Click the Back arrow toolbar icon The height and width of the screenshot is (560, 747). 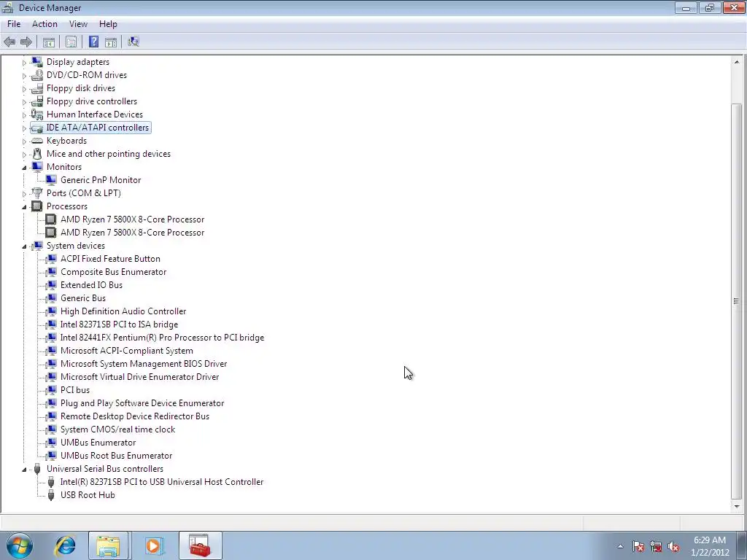pos(9,42)
